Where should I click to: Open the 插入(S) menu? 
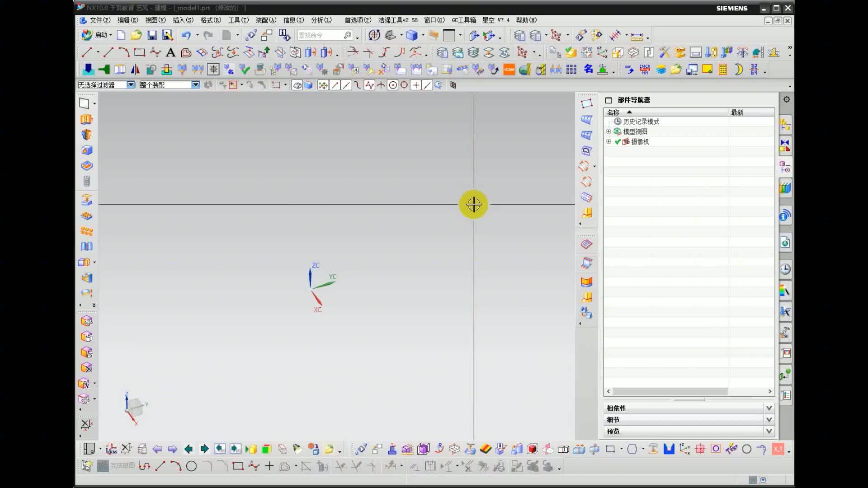(x=183, y=20)
